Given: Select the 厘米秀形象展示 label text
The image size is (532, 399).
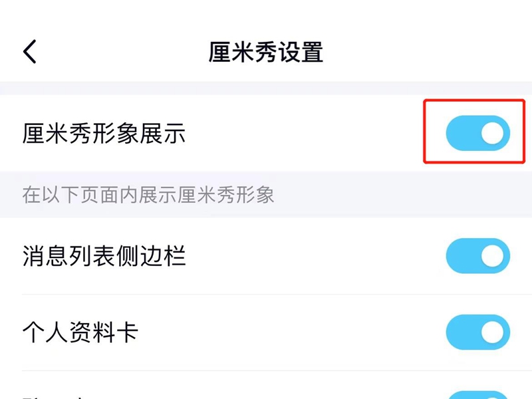Looking at the screenshot, I should (x=104, y=134).
